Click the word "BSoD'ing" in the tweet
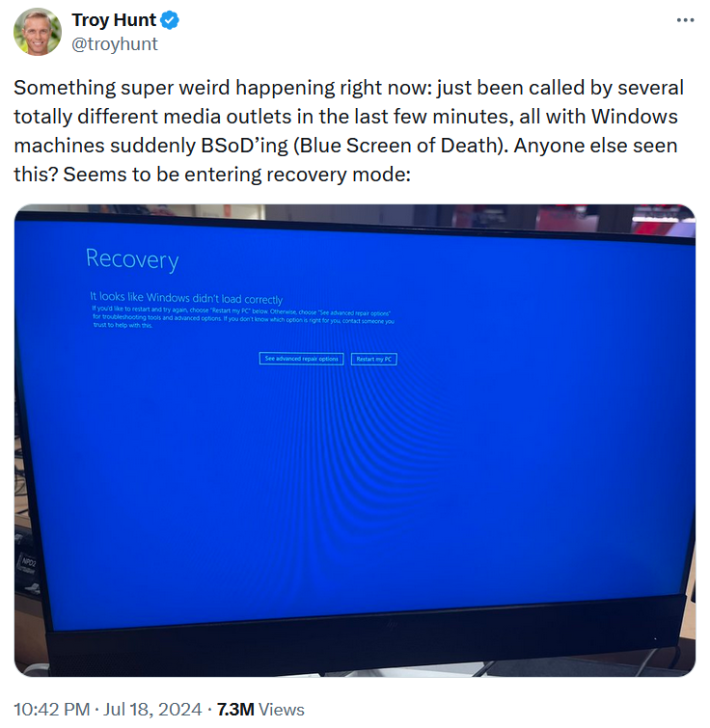This screenshot has height=728, width=710. tap(245, 146)
